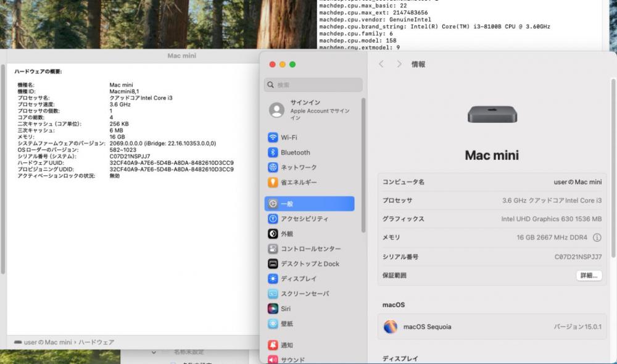Screen dimensions: 617x364
Task: Click 詳細... warranty details button
Action: click(x=589, y=275)
